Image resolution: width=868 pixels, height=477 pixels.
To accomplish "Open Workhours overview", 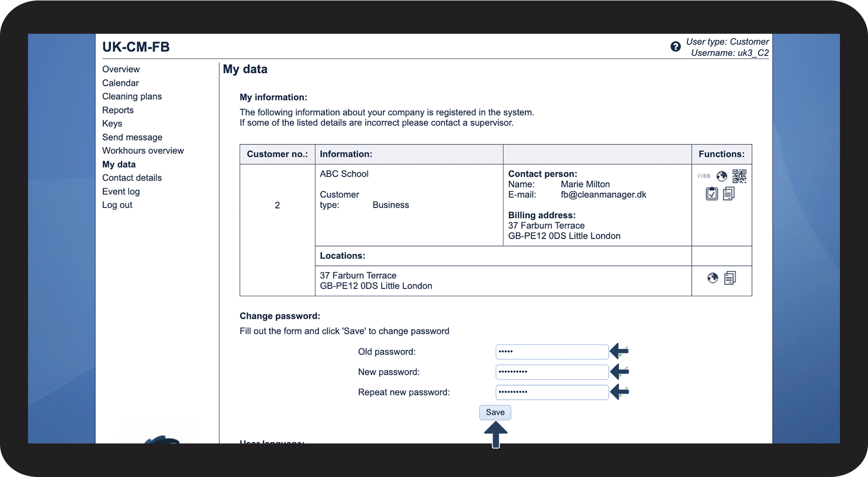I will coord(143,151).
